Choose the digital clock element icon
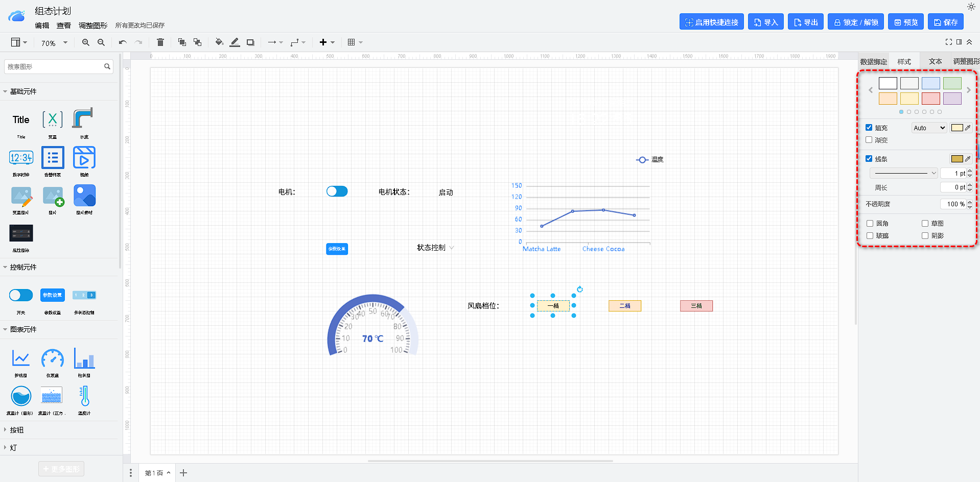This screenshot has height=482, width=980. [x=21, y=158]
